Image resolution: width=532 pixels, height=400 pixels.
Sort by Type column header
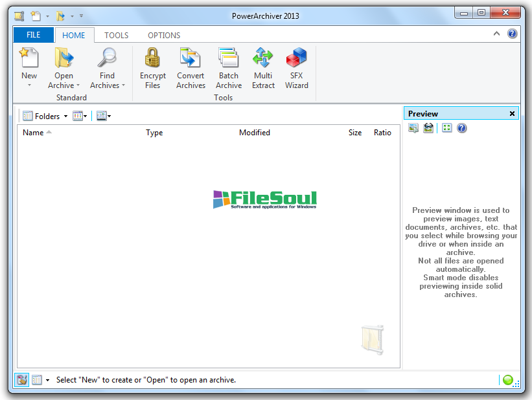pyautogui.click(x=154, y=133)
